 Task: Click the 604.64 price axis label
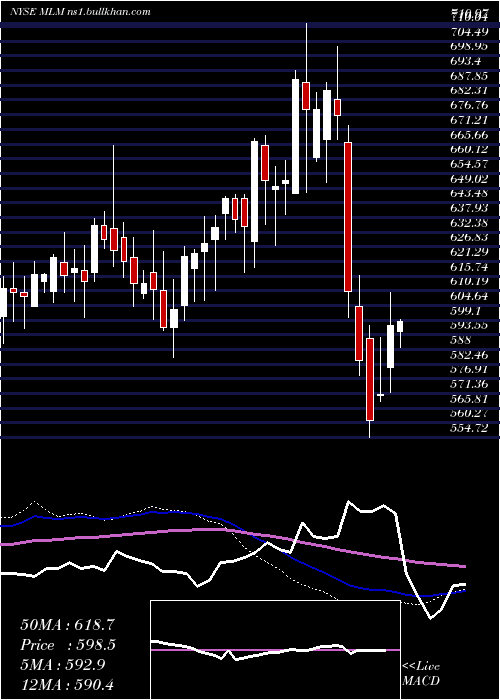tap(470, 296)
